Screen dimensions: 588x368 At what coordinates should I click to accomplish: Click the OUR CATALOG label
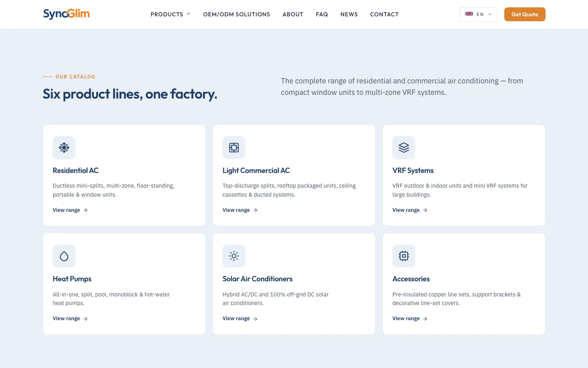[75, 77]
